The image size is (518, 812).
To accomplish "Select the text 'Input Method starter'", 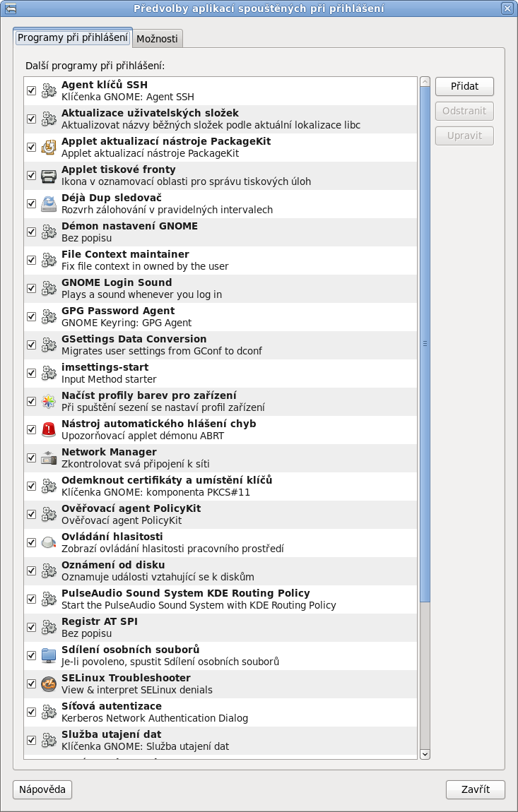I will [x=109, y=379].
